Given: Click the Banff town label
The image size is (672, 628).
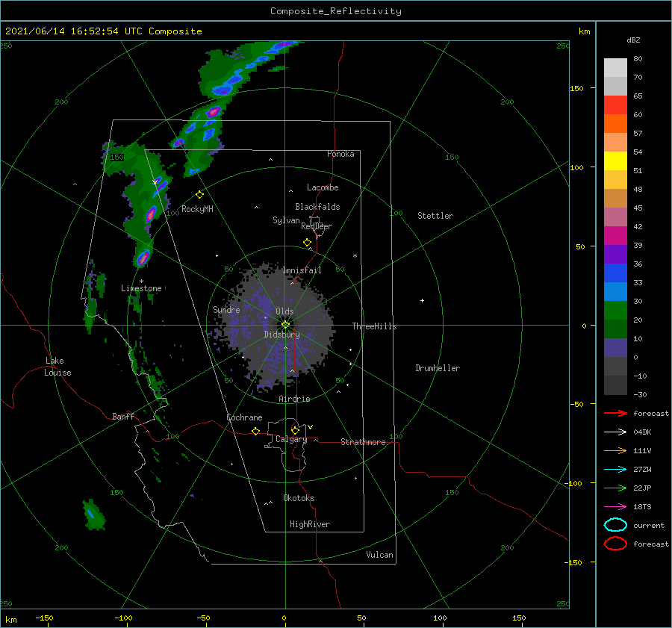Looking at the screenshot, I should pyautogui.click(x=123, y=416).
